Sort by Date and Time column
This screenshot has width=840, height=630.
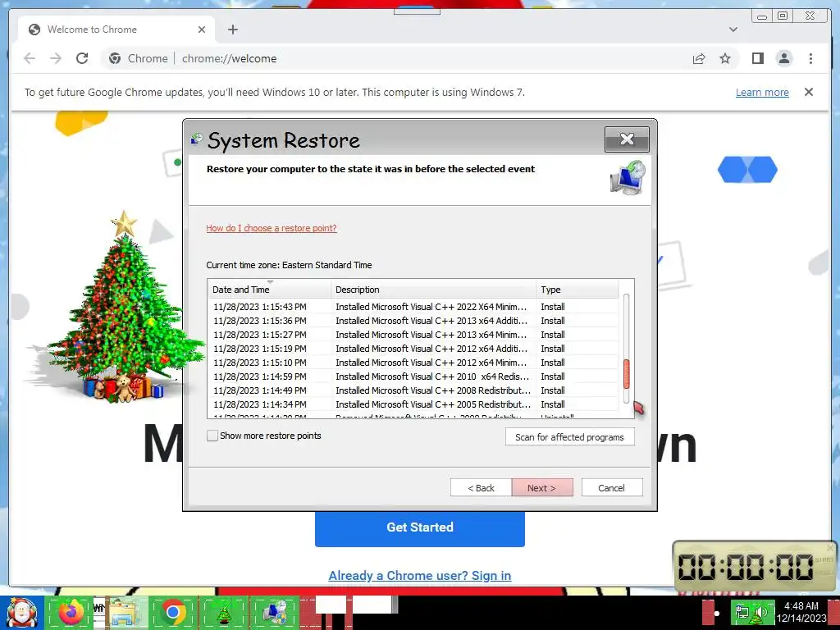point(269,290)
